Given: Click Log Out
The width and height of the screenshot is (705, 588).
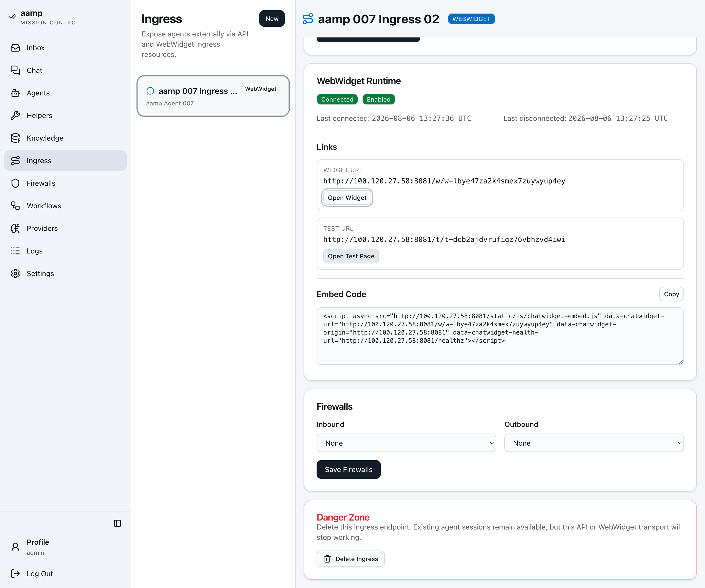Looking at the screenshot, I should tap(65, 574).
